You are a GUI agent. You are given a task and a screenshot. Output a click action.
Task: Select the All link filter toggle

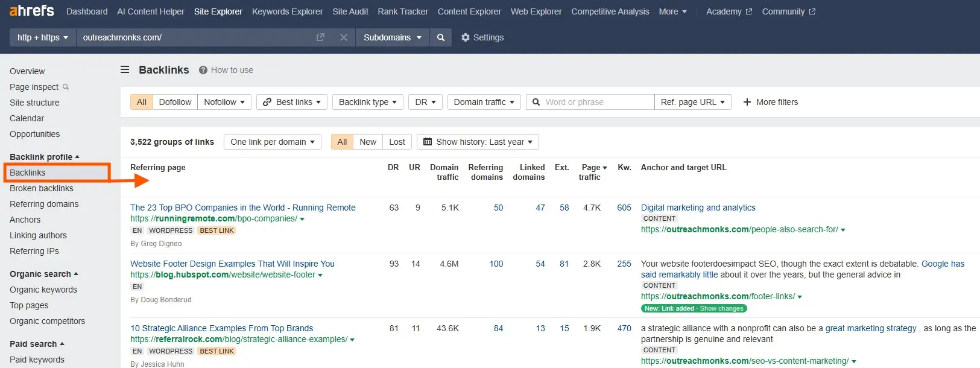[x=142, y=102]
